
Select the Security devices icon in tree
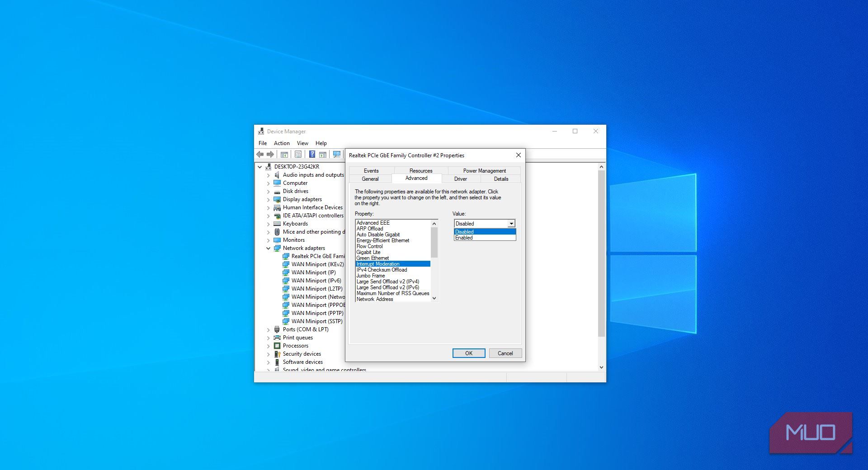click(277, 354)
